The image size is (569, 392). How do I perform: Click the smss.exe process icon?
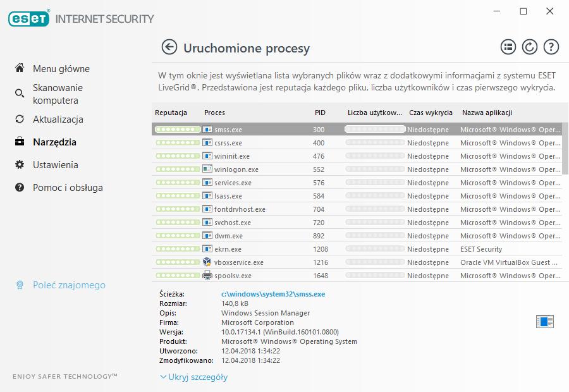click(x=207, y=129)
